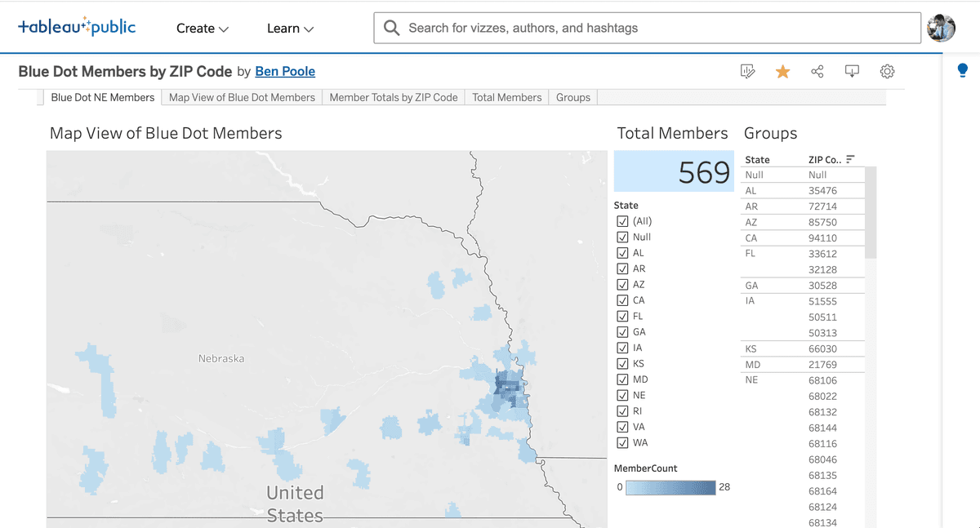Viewport: 980px width, 528px height.
Task: Click the search vizzes input field
Action: point(645,27)
